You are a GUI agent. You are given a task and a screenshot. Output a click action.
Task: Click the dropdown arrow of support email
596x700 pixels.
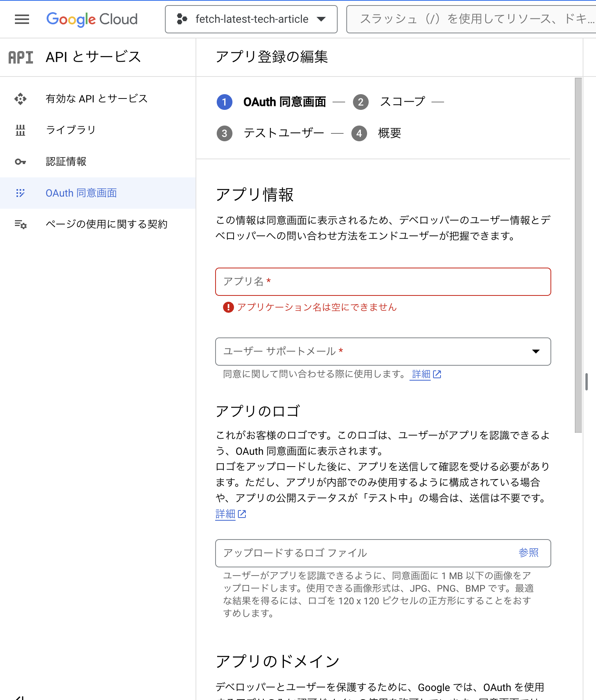pyautogui.click(x=536, y=352)
